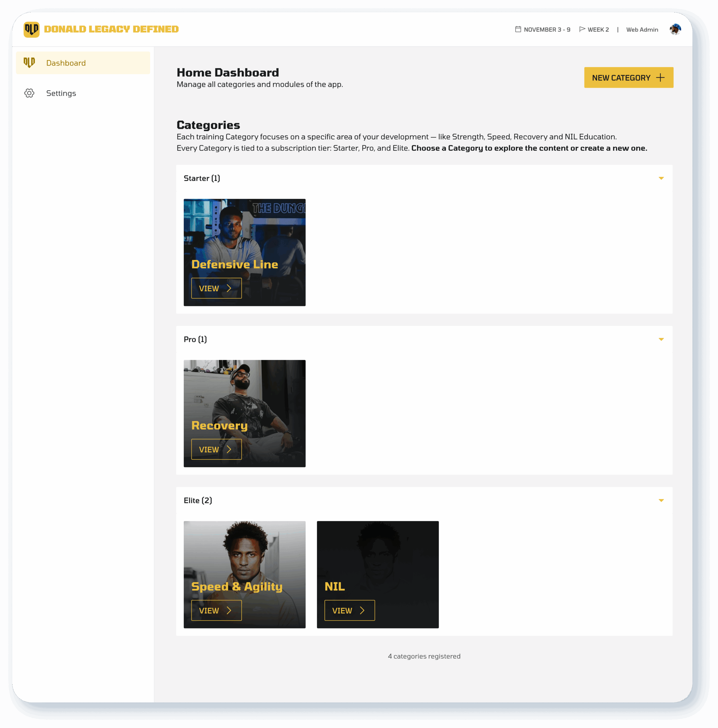View the Recovery category

pyautogui.click(x=216, y=449)
